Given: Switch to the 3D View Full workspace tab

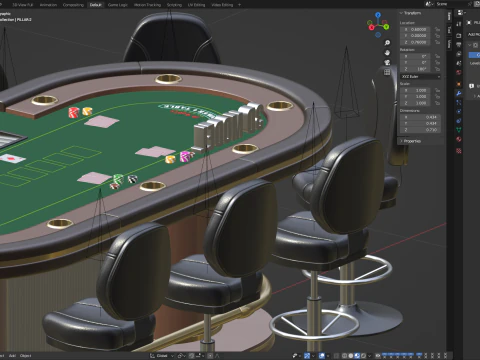Looking at the screenshot, I should (23, 5).
